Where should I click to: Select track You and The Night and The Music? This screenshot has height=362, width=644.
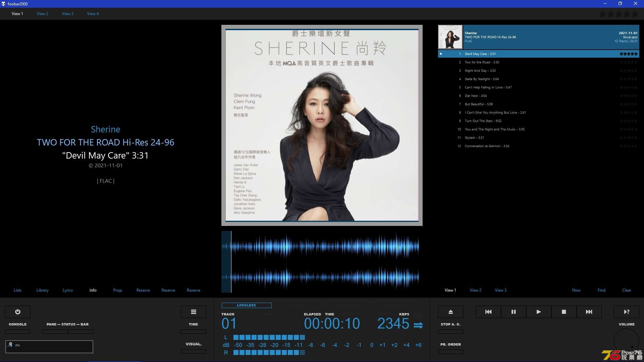[x=539, y=129]
